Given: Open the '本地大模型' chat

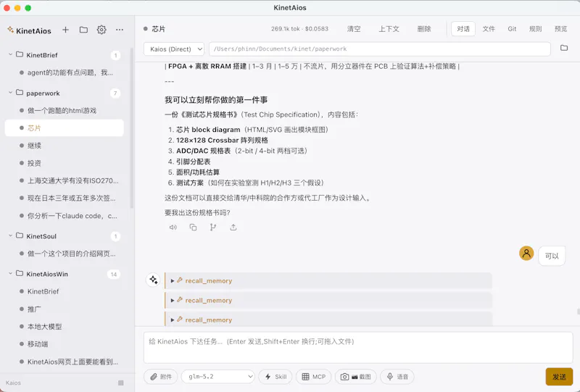Looking at the screenshot, I should click(65, 327).
